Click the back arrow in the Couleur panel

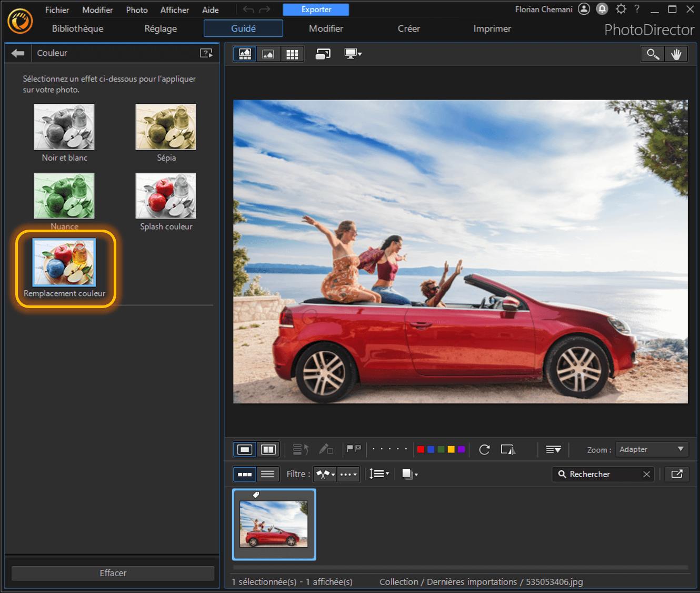click(17, 53)
